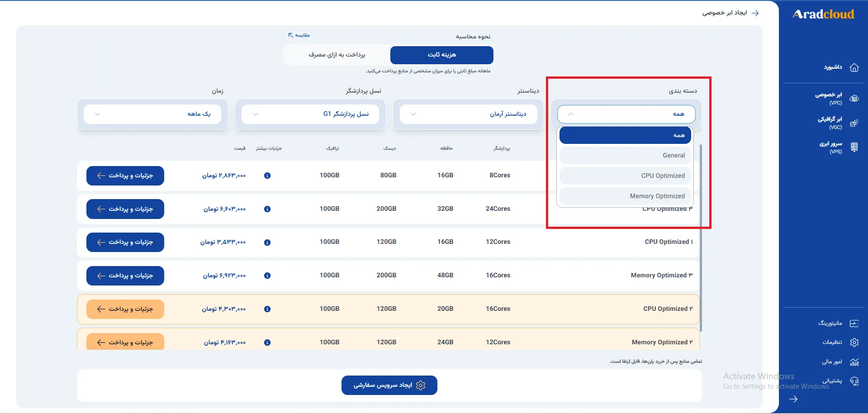Click info icon for CPU Optimized ۱ row
The height and width of the screenshot is (414, 868).
pyautogui.click(x=267, y=243)
